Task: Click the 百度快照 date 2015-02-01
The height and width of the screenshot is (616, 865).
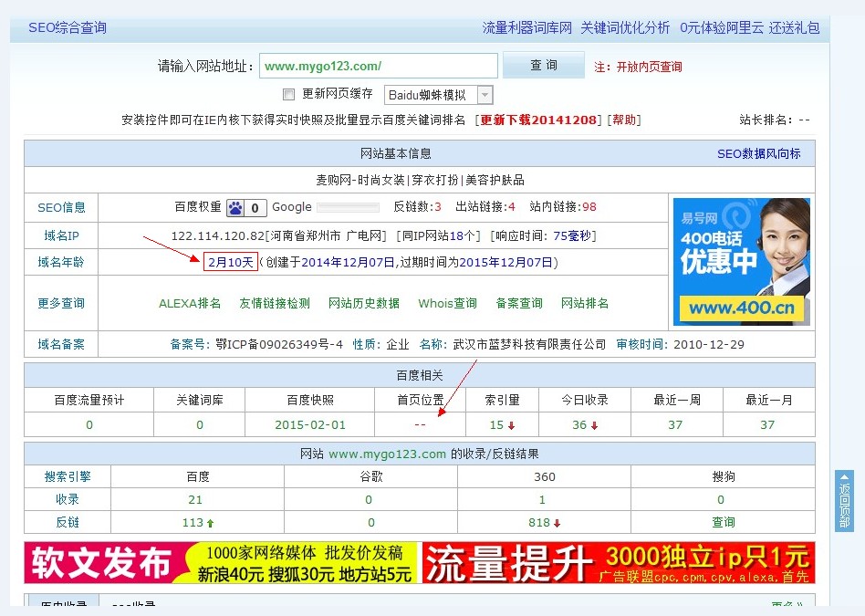Action: [x=310, y=425]
